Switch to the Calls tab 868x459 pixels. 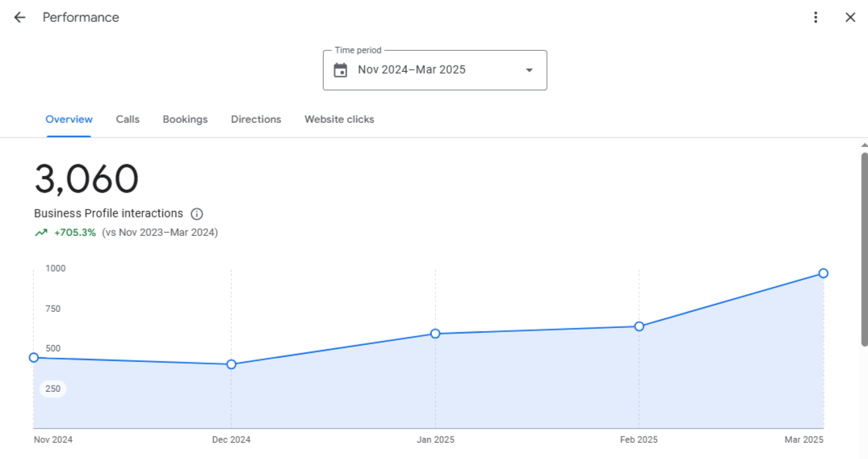[x=128, y=119]
